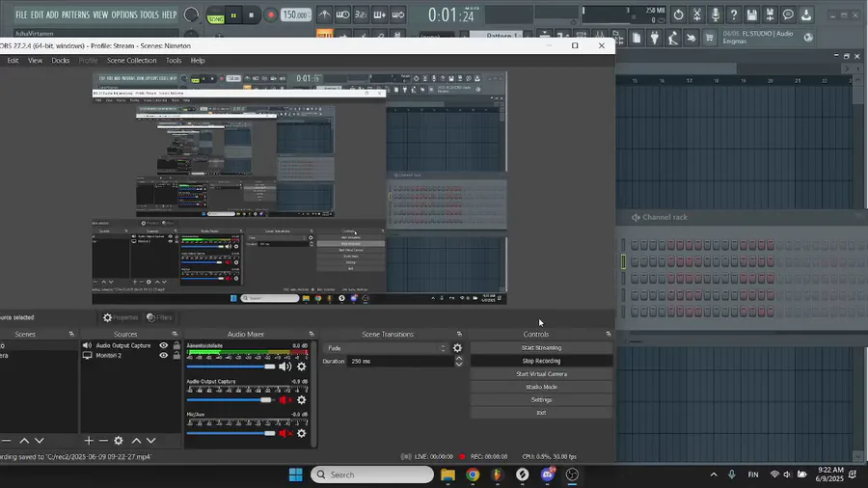The image size is (868, 488).
Task: Toggle FL Studio countdown before recording icon
Action: (x=361, y=14)
